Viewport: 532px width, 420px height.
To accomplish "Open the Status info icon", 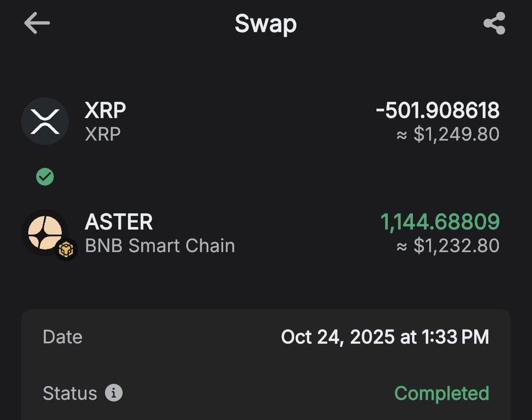I will pos(113,393).
